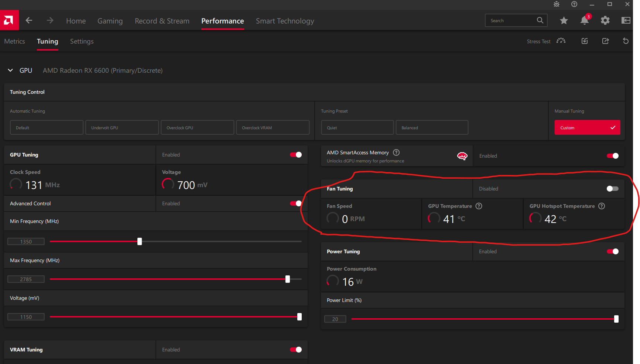Enable the Fan Tuning switch
640x364 pixels.
(x=613, y=189)
